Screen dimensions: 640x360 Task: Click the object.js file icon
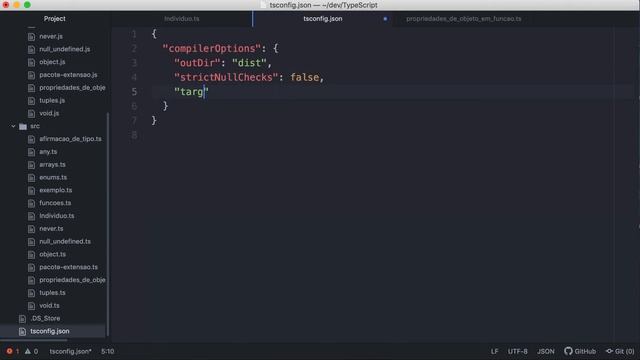(31, 62)
